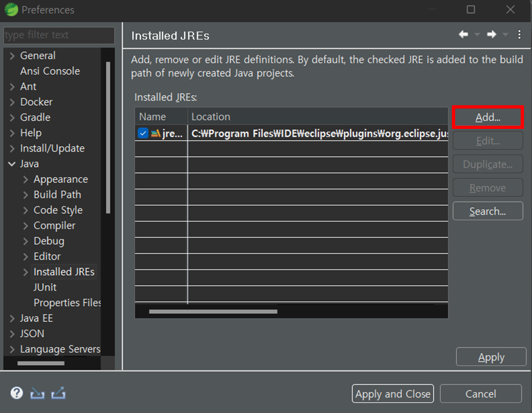Expand the Debug subcategory arrow
Screen dimensions: 532x413
(25, 241)
